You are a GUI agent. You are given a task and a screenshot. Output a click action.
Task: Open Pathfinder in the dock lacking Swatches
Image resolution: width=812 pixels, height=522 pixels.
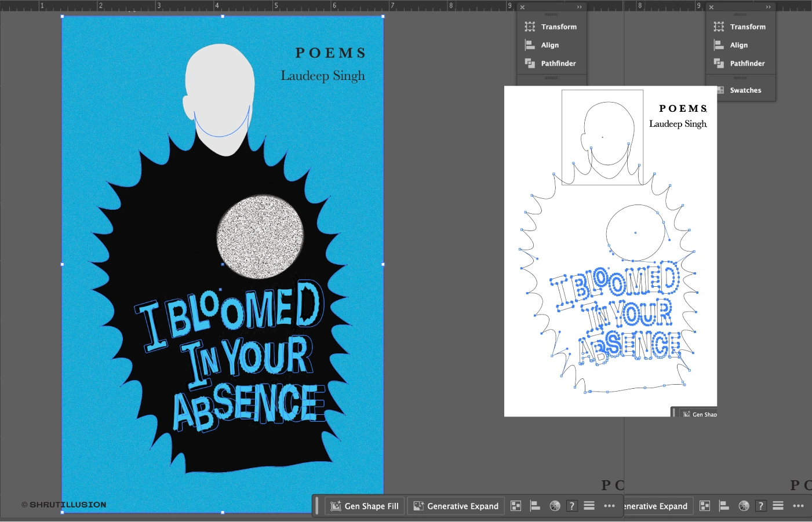pos(551,64)
